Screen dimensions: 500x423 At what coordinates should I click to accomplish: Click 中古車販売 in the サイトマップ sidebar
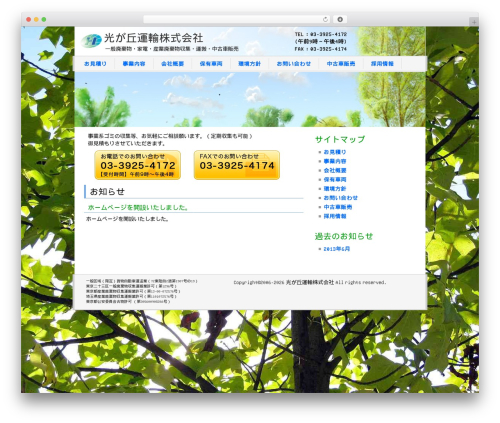tap(338, 207)
